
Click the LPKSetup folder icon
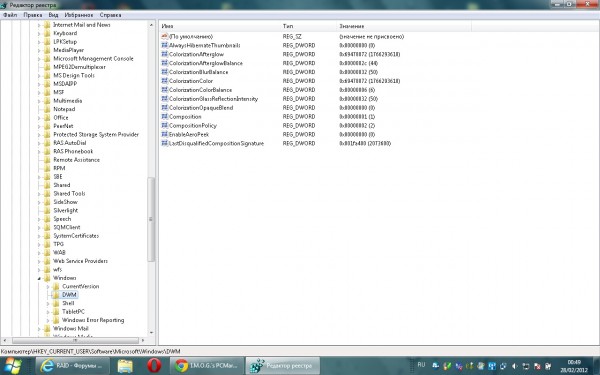click(47, 41)
